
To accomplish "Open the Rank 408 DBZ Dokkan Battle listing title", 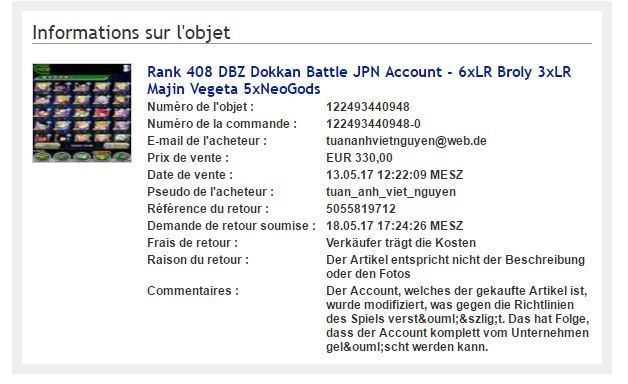I will pyautogui.click(x=359, y=80).
